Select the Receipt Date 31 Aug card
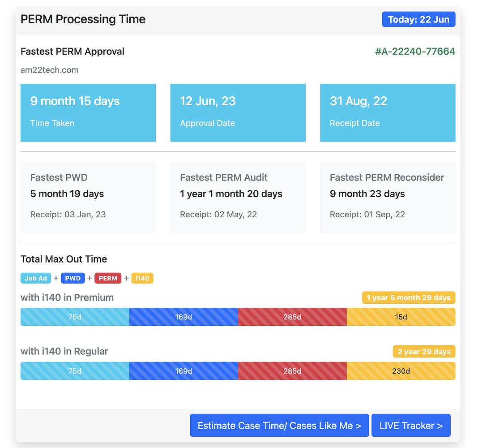The image size is (478, 448). (x=388, y=112)
